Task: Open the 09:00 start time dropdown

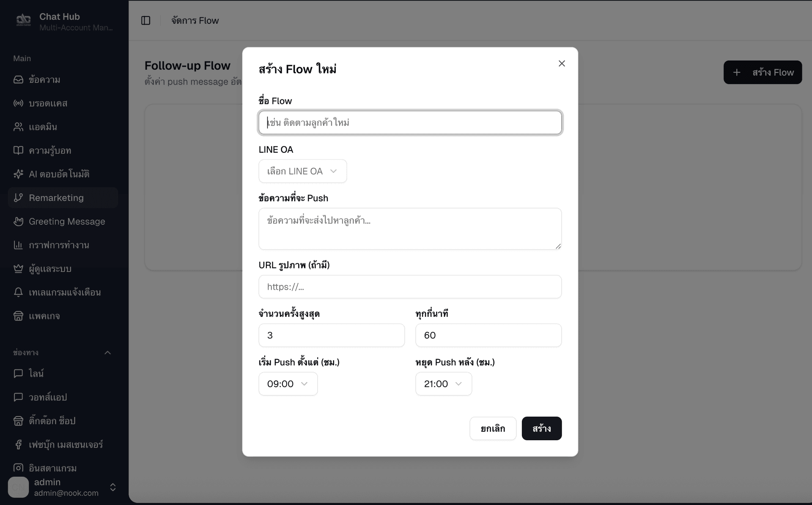Action: tap(288, 384)
